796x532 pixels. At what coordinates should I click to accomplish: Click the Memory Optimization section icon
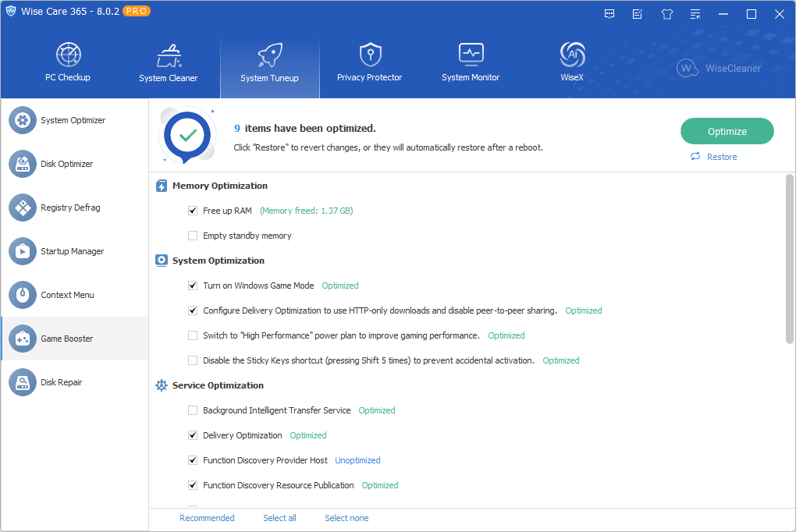(x=162, y=186)
